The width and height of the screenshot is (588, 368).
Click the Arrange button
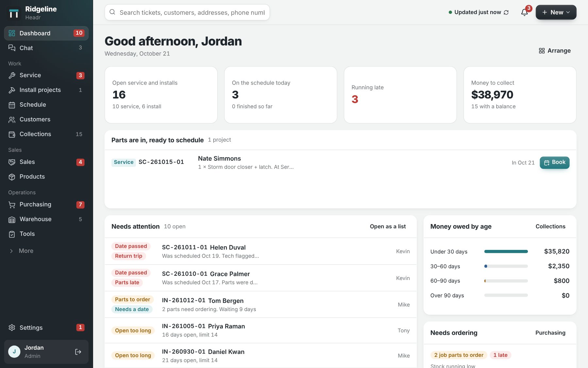pos(555,51)
